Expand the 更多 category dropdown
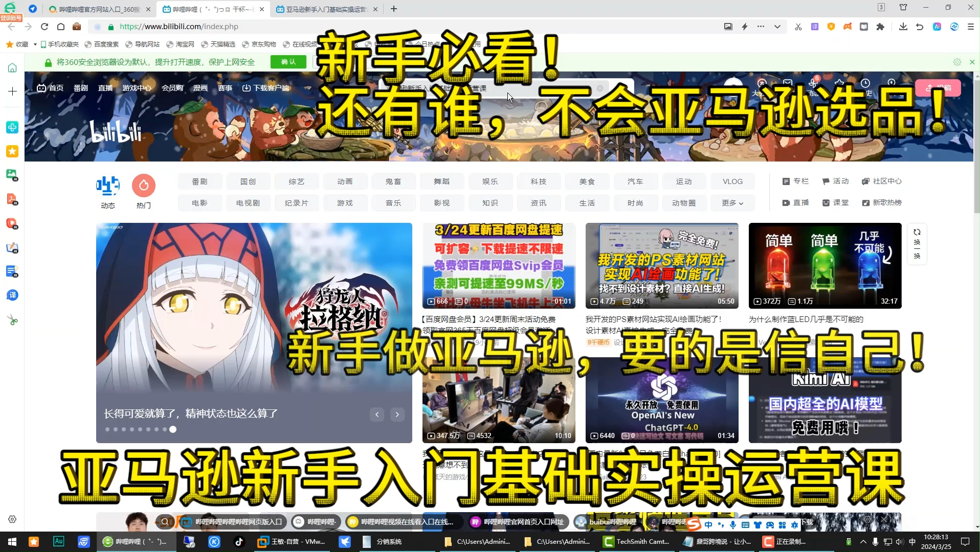 (732, 202)
